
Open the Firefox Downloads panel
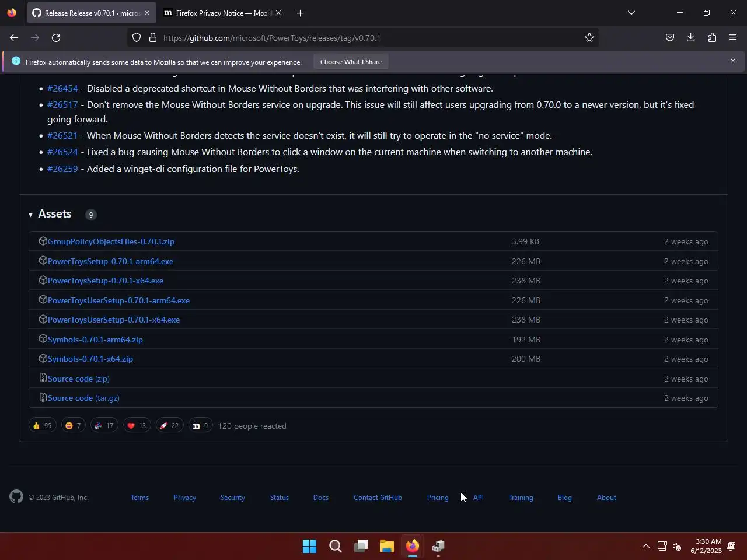[x=691, y=38]
